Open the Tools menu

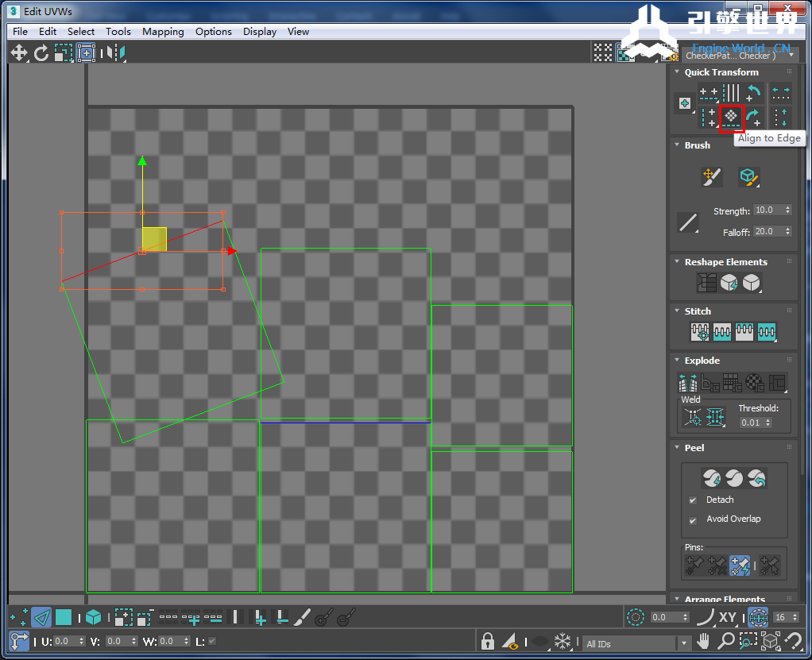click(118, 32)
